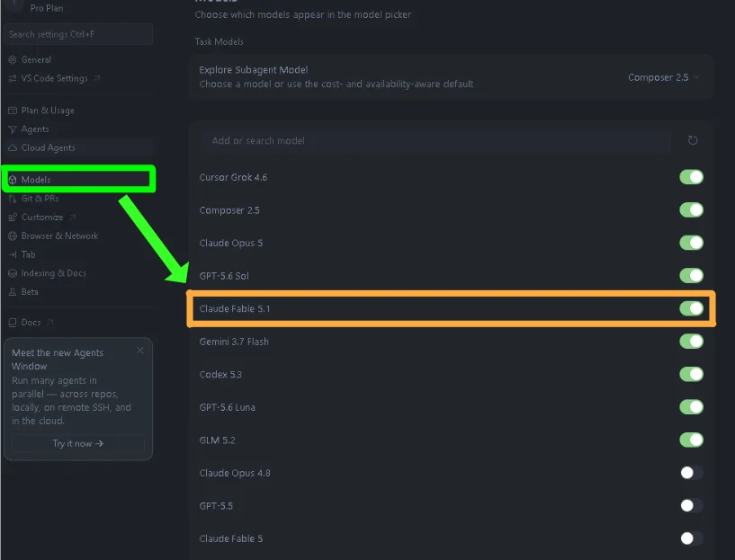Toggle off Composer 2.5 in model list

pos(692,209)
